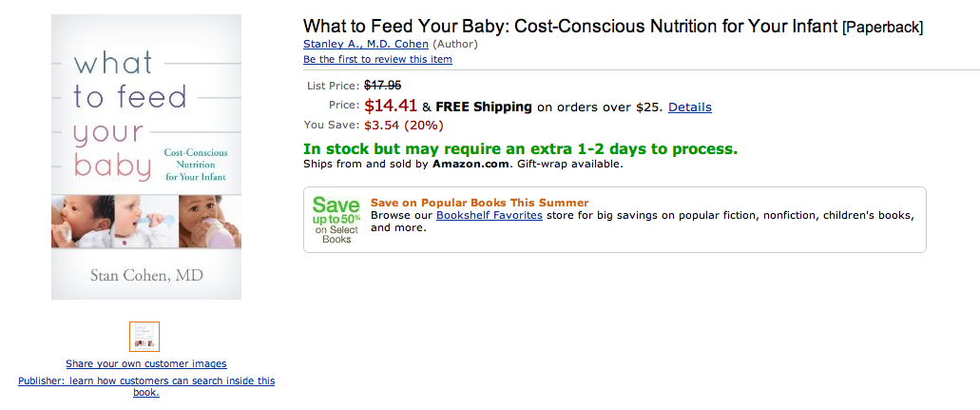
Task: Click 'Share your own customer images'
Action: (146, 363)
